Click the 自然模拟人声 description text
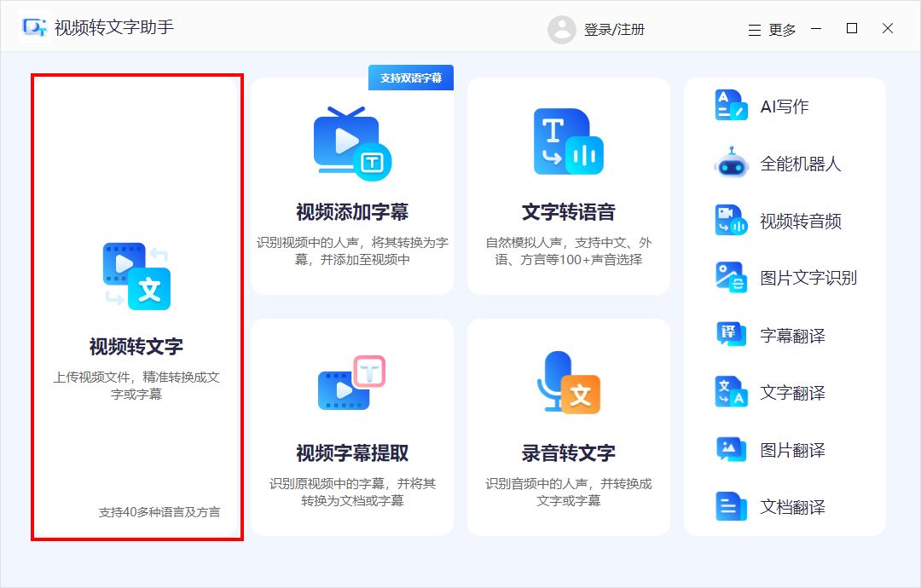921x588 pixels. coord(568,251)
